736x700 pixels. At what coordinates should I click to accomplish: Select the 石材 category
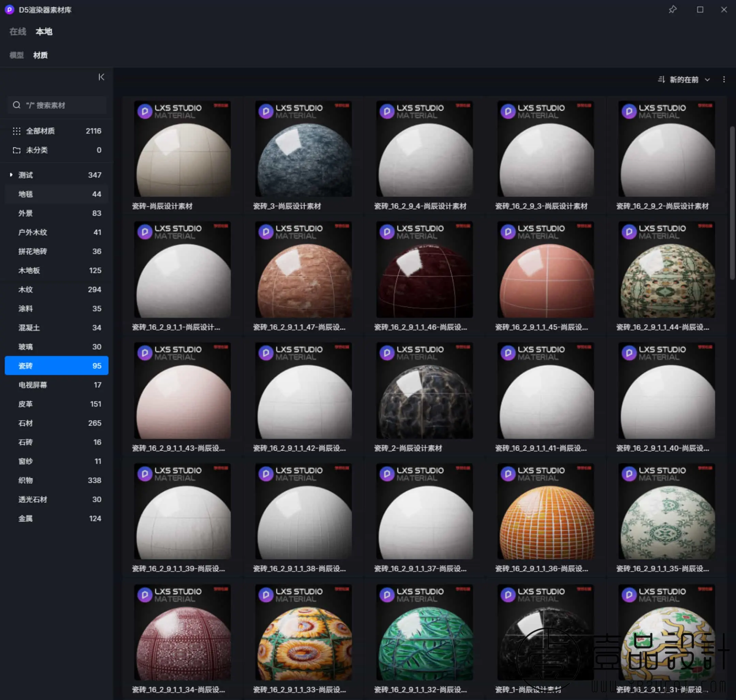tap(25, 423)
